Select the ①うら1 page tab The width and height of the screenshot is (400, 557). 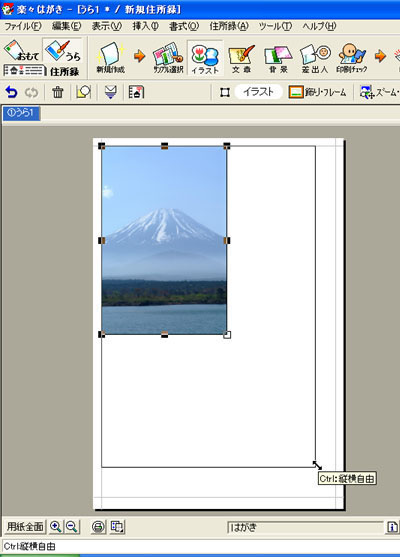[21, 113]
